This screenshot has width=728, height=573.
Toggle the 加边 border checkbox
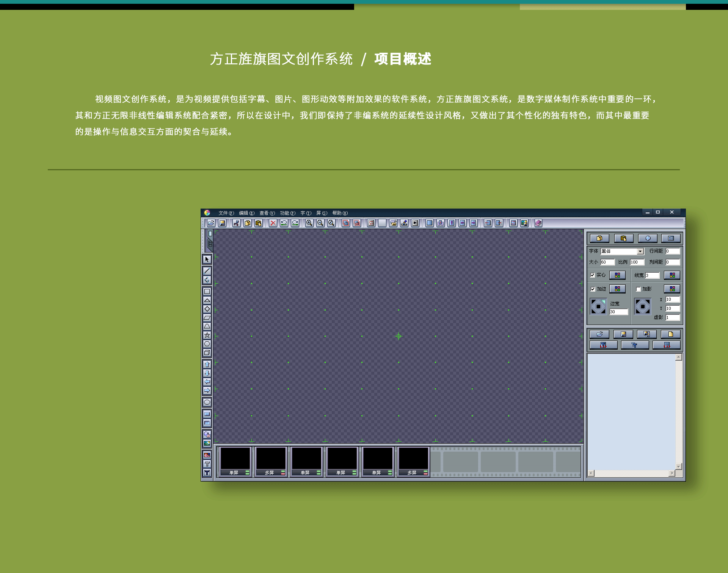[593, 289]
